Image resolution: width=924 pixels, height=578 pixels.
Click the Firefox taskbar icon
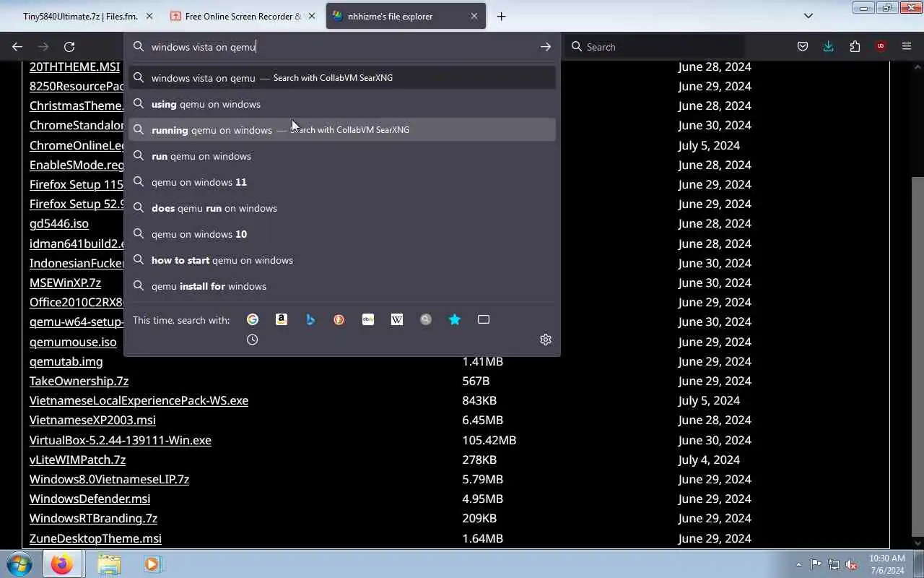[62, 564]
